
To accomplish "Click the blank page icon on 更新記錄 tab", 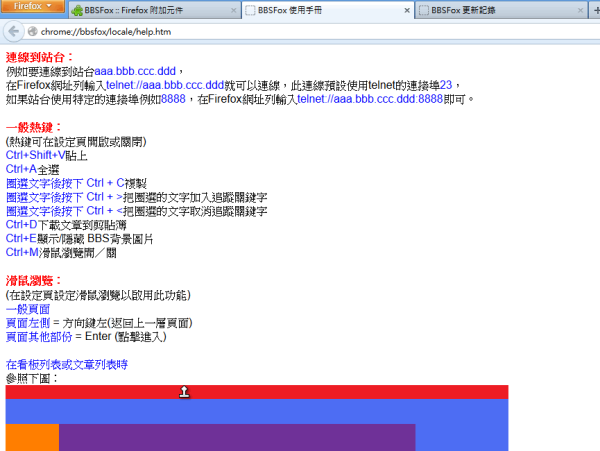I will (x=424, y=11).
